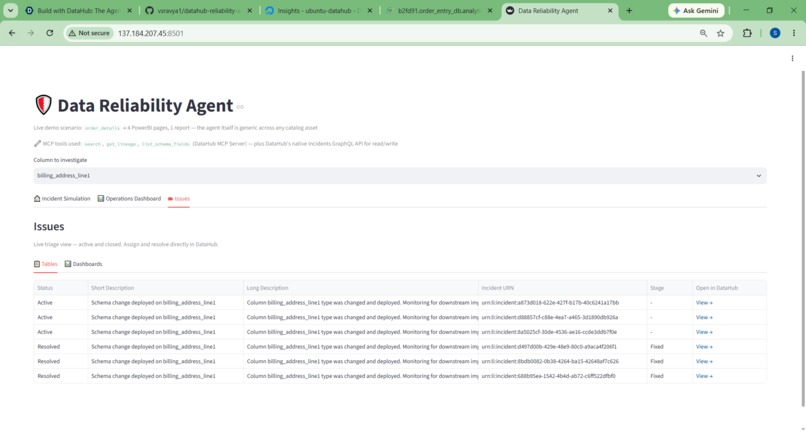Click the anchor link icon beside the page title
The height and width of the screenshot is (432, 806).
240,107
